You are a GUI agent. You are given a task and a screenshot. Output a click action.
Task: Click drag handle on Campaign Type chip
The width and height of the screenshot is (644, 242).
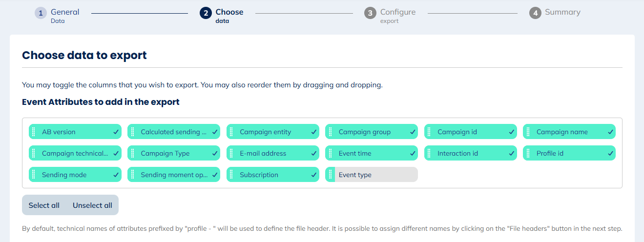pos(132,153)
